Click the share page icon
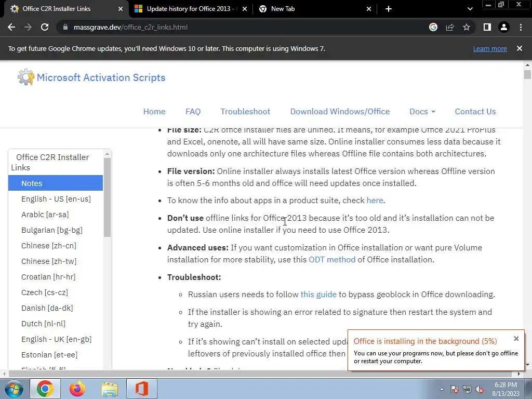Viewport: 532px width, 399px height. [x=450, y=27]
